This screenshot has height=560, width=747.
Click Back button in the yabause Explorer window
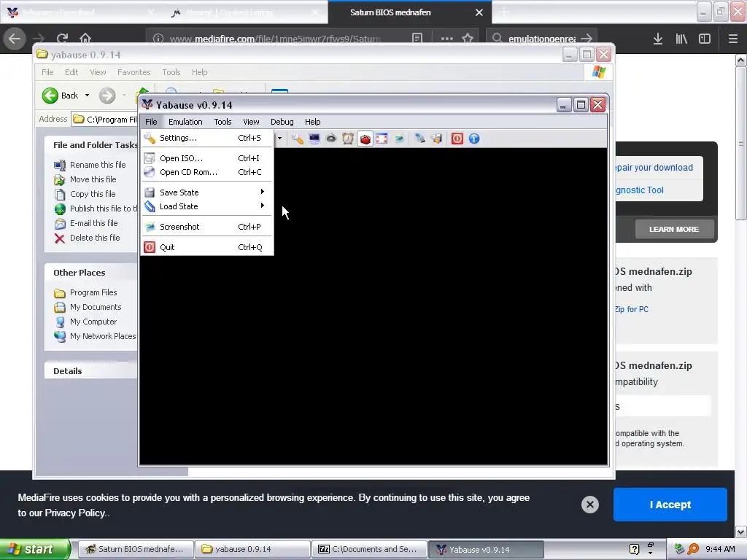point(60,96)
